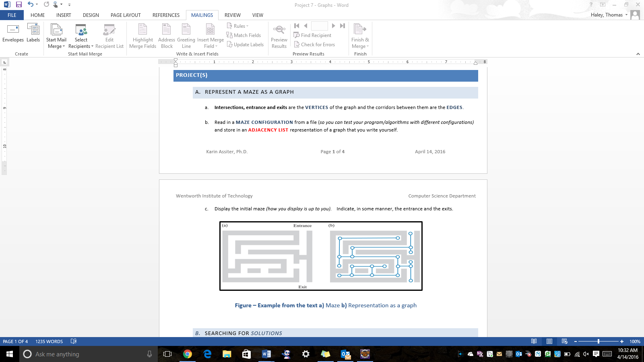Insert an Address Block
Image resolution: width=644 pixels, height=362 pixels.
[166, 35]
